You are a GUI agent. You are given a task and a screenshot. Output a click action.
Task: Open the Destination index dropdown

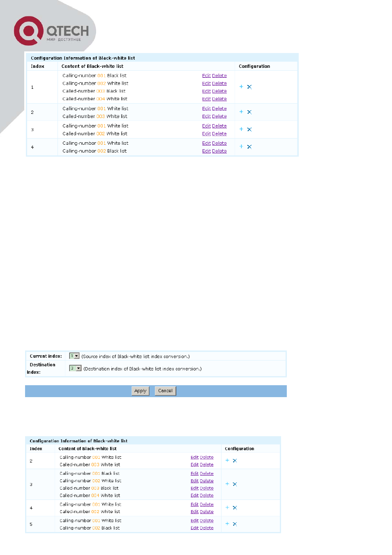click(x=76, y=368)
